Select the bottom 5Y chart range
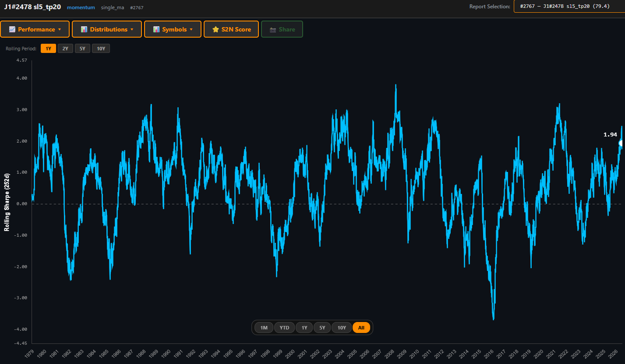The height and width of the screenshot is (364, 625). [x=322, y=328]
